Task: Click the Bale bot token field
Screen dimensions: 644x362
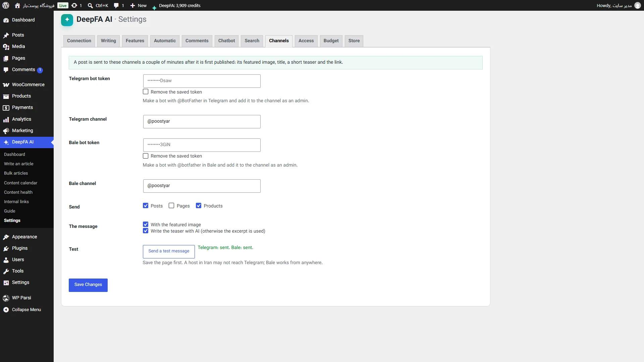Action: click(x=202, y=145)
